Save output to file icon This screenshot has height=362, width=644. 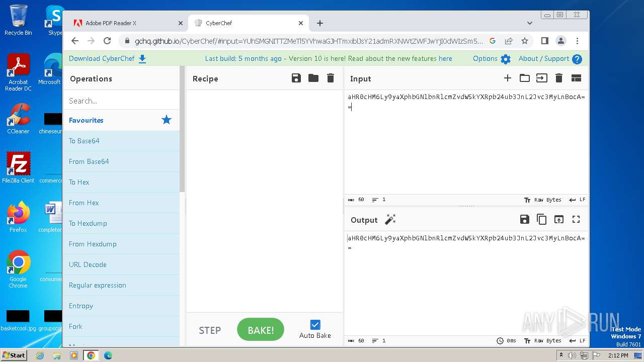point(525,219)
